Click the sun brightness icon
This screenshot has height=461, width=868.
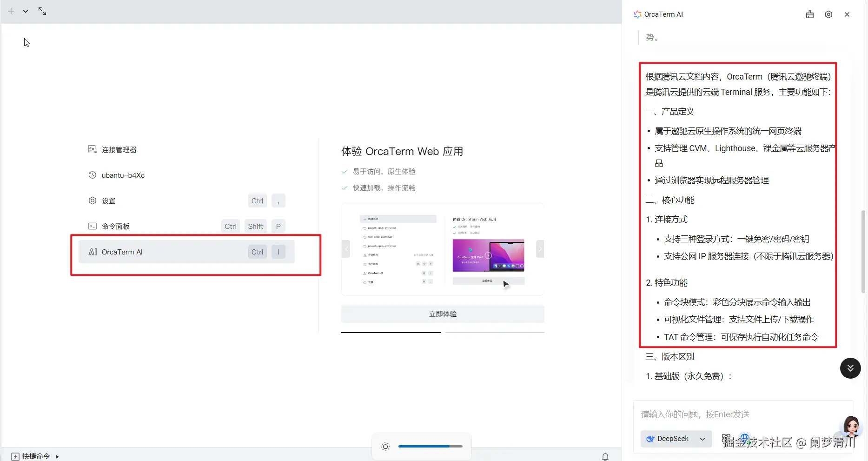pos(385,447)
